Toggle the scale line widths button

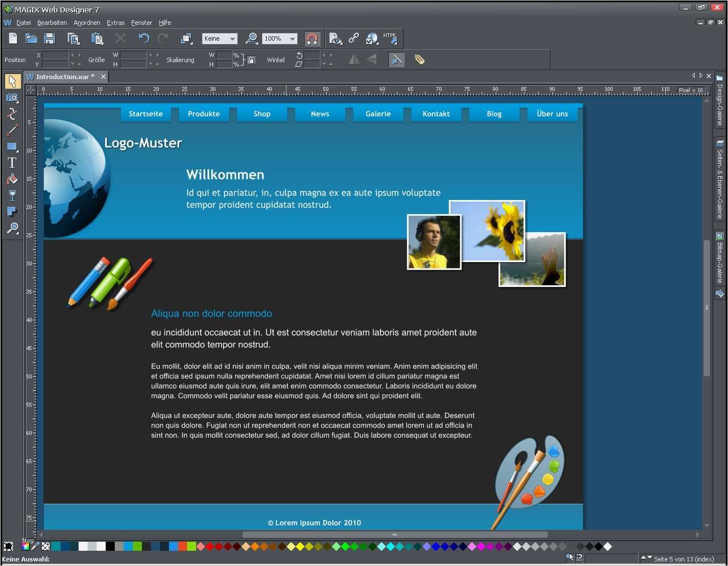click(396, 59)
